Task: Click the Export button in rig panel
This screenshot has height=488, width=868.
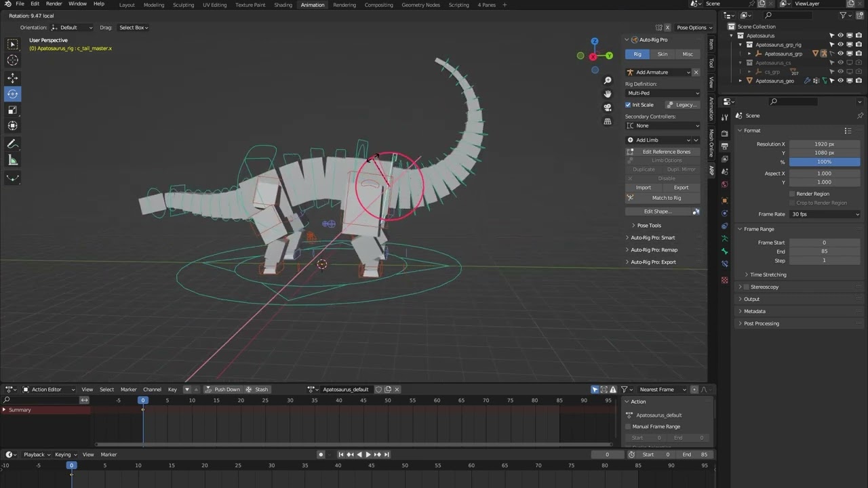Action: coord(681,188)
